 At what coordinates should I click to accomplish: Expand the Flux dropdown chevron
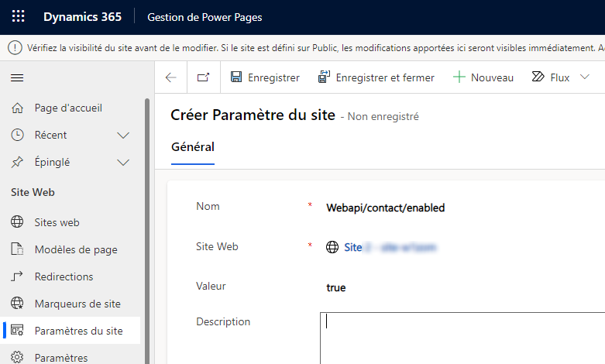coord(585,77)
